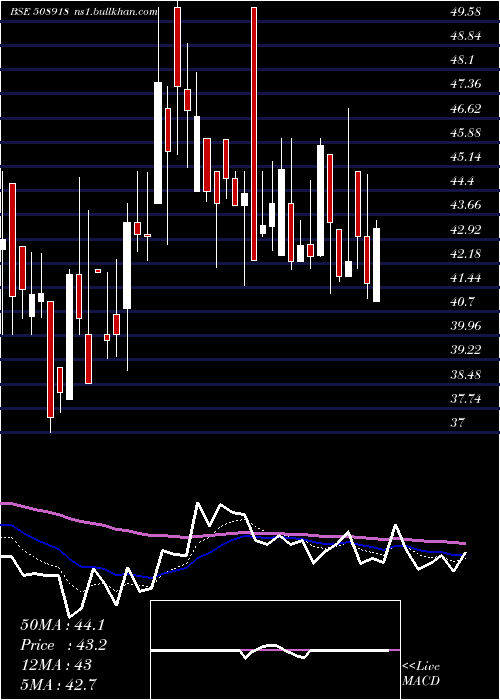Click the 50MA : 44.1 readout
The image size is (500, 700).
[x=63, y=625]
